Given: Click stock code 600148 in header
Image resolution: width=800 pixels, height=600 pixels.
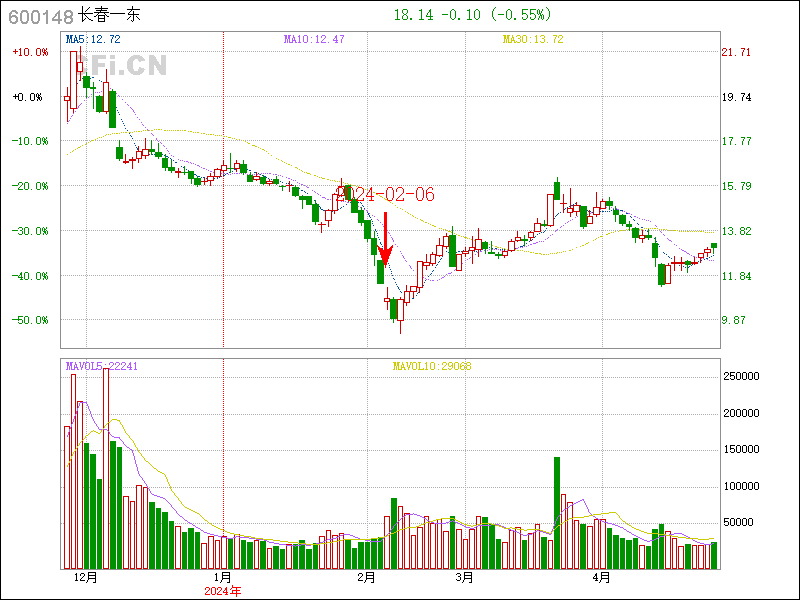Looking at the screenshot, I should pos(40,16).
